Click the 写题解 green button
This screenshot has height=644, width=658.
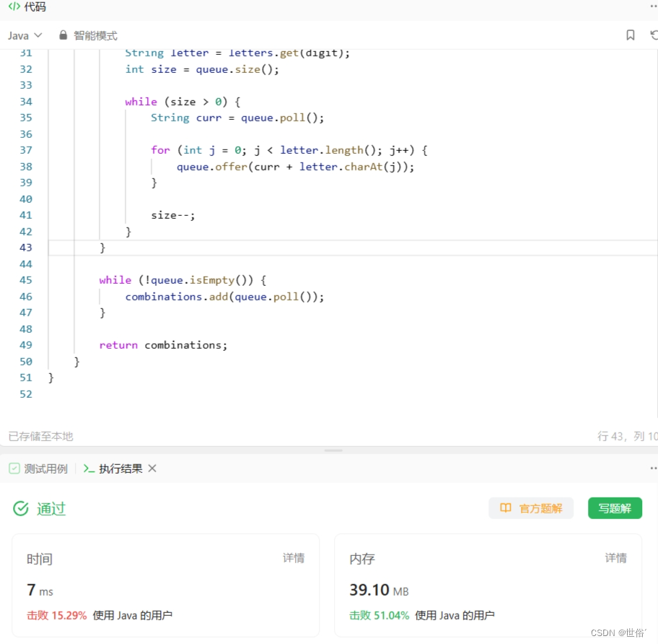pyautogui.click(x=615, y=508)
